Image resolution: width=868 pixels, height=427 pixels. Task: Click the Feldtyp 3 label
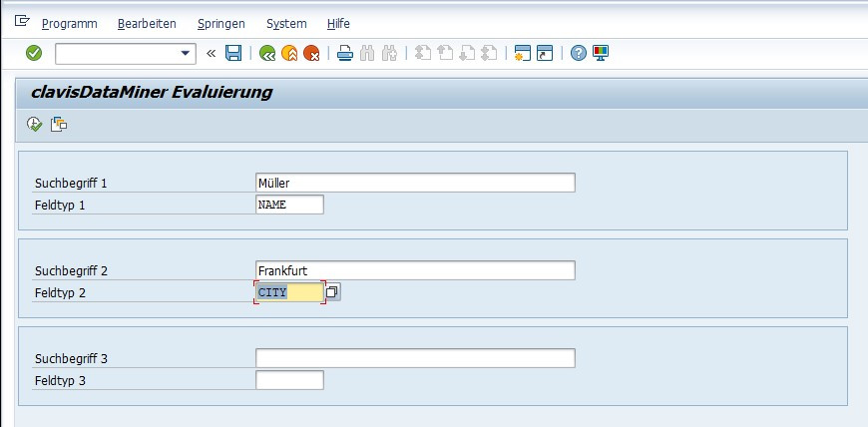[60, 381]
